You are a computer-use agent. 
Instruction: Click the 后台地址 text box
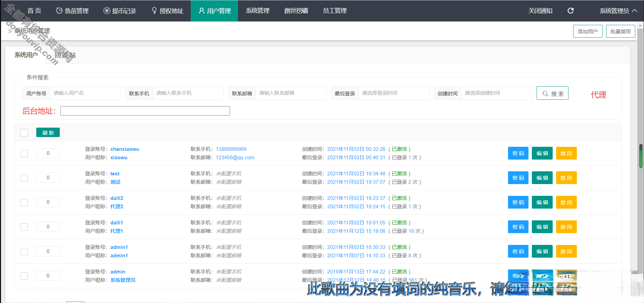[145, 111]
